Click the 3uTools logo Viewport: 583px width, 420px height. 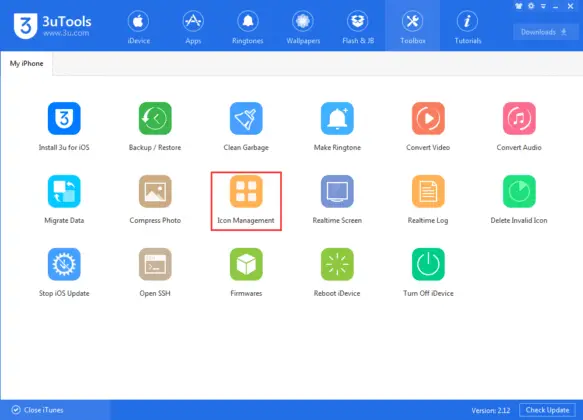(x=52, y=26)
